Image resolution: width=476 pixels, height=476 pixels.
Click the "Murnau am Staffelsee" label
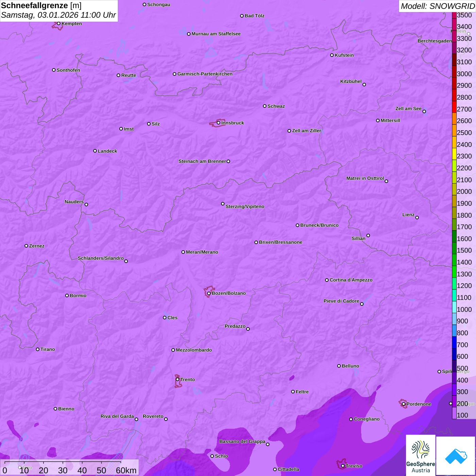(x=216, y=34)
